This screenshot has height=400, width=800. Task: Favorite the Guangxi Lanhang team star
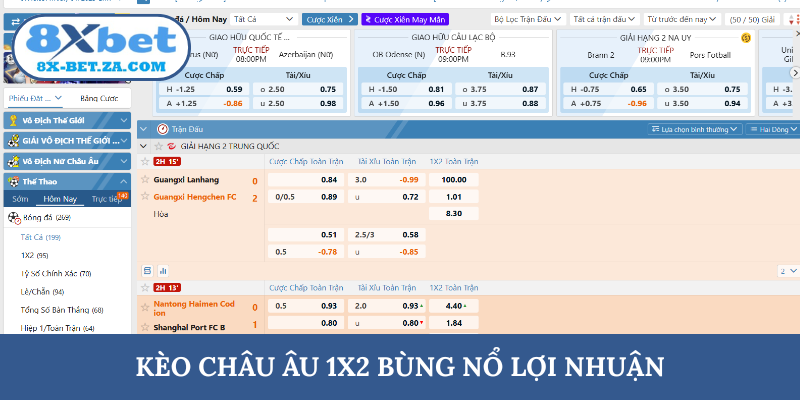tap(145, 179)
